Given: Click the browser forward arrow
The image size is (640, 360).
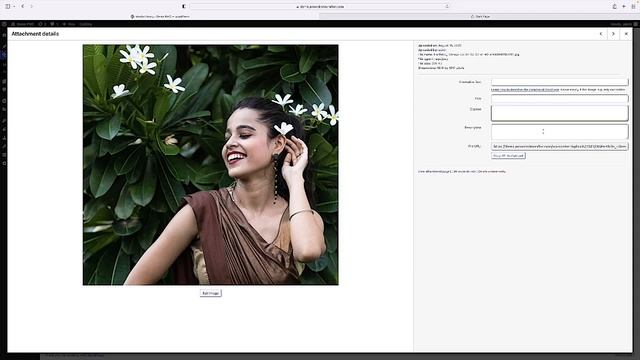Looking at the screenshot, I should (31, 6).
